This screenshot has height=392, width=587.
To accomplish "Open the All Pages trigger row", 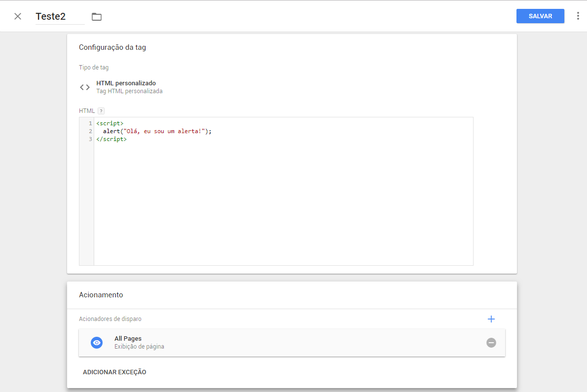I will [292, 343].
